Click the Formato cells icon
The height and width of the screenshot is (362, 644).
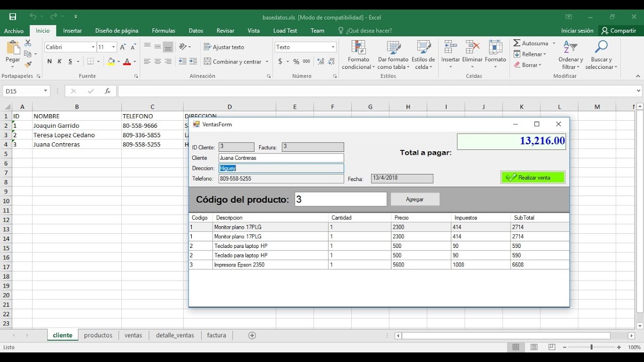click(x=496, y=48)
